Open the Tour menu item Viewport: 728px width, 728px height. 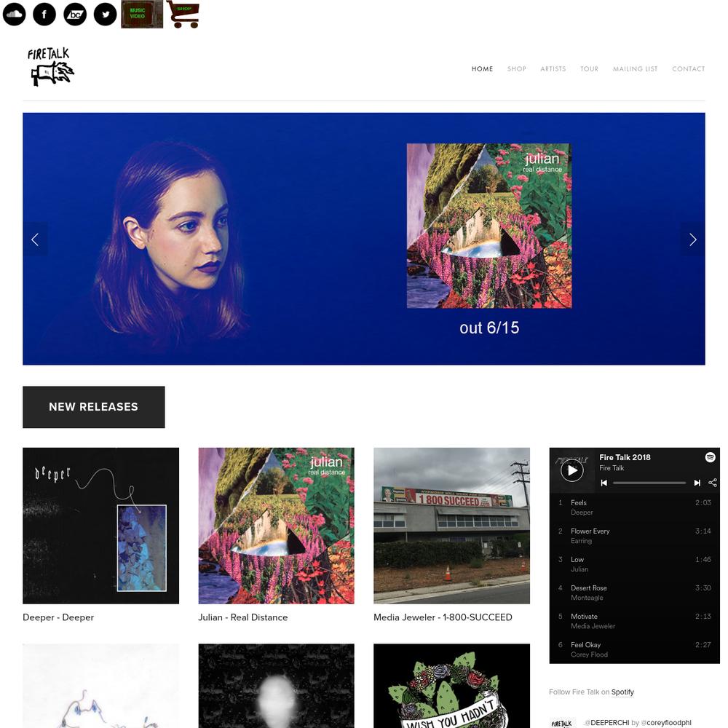point(589,68)
